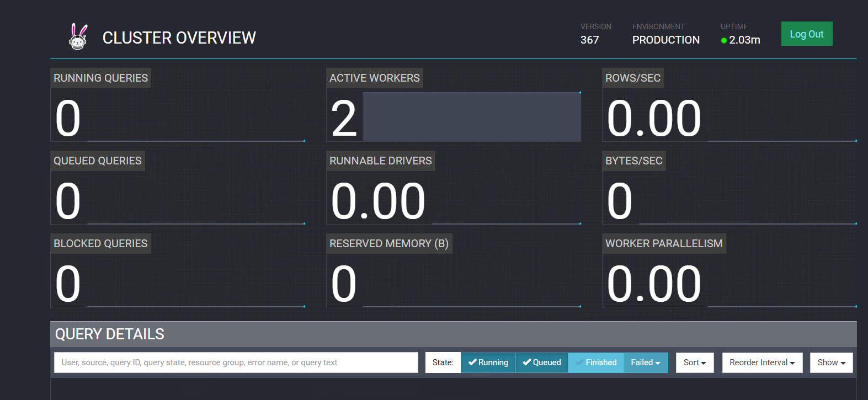Image resolution: width=868 pixels, height=400 pixels.
Task: Click the Queued Queries label
Action: point(98,161)
